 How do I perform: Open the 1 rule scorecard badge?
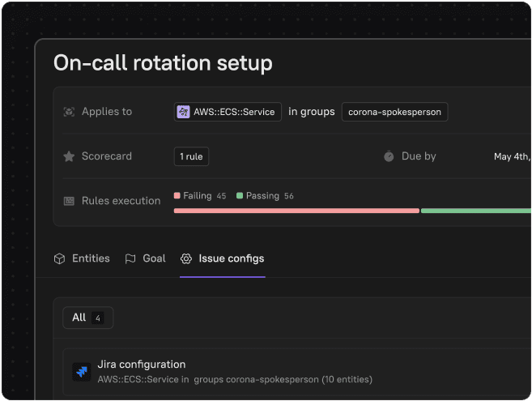click(x=191, y=156)
